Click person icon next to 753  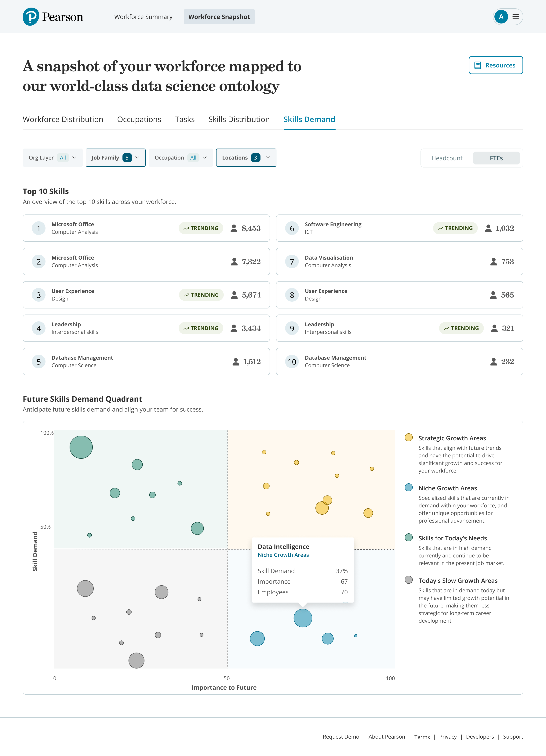493,262
